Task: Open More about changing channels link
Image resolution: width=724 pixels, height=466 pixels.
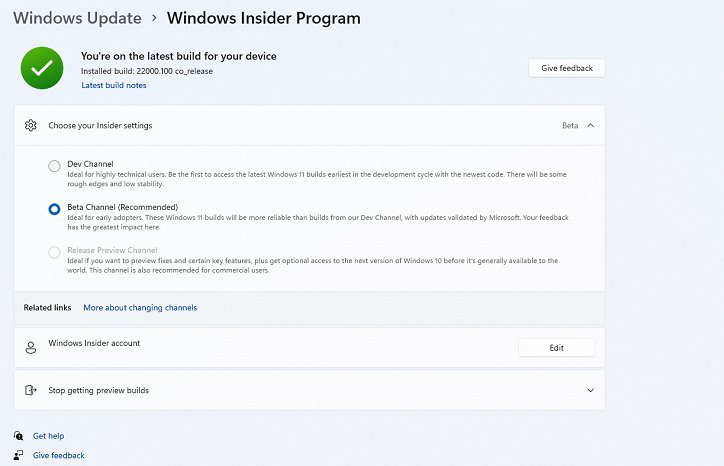Action: [x=140, y=308]
